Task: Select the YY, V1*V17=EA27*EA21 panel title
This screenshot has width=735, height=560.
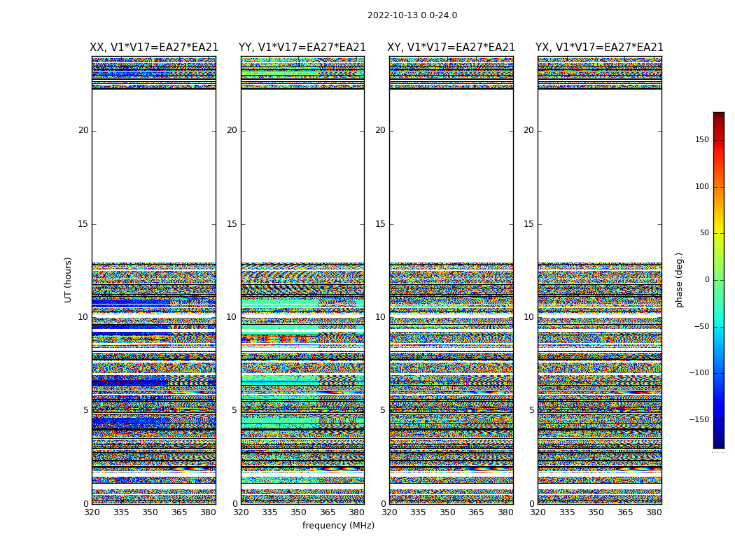Action: tap(302, 48)
